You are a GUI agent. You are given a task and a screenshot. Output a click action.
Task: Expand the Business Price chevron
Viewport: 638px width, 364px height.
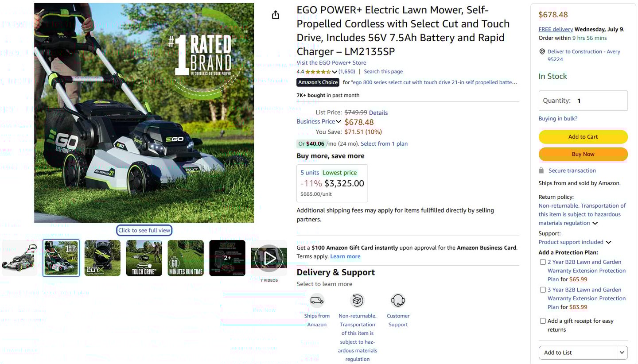point(338,122)
